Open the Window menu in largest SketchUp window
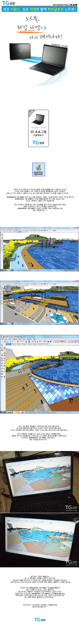 pos(29,339)
